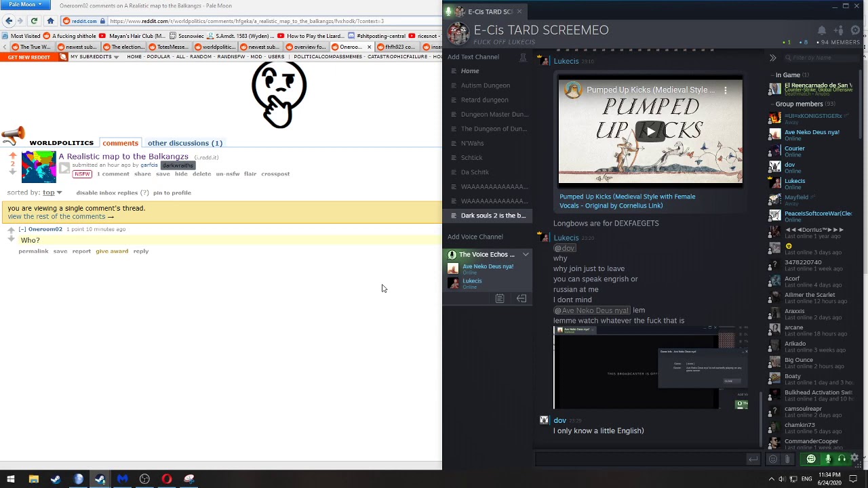This screenshot has height=488, width=868.
Task: Go back in Pale Moon browser
Action: tap(9, 21)
